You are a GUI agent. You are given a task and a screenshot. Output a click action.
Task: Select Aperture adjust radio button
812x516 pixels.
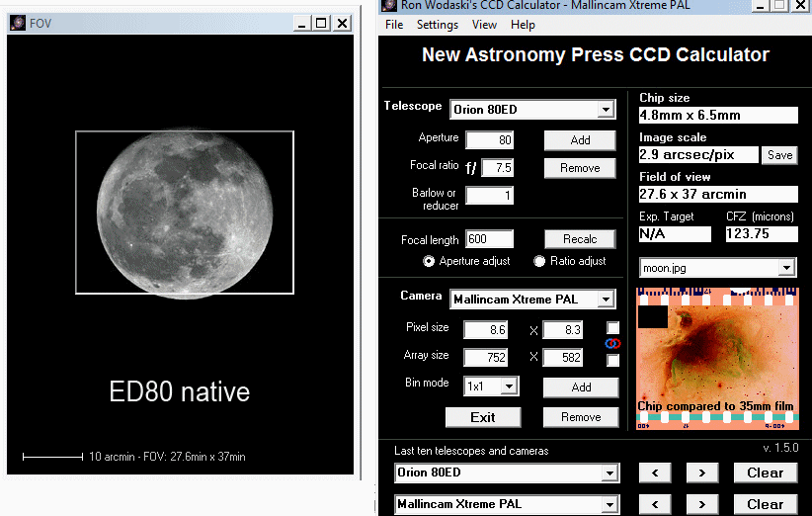pos(429,261)
